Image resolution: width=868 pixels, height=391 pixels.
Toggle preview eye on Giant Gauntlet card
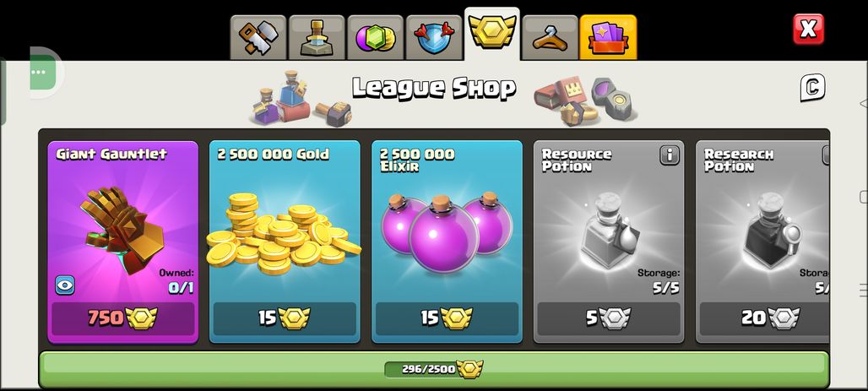(65, 285)
